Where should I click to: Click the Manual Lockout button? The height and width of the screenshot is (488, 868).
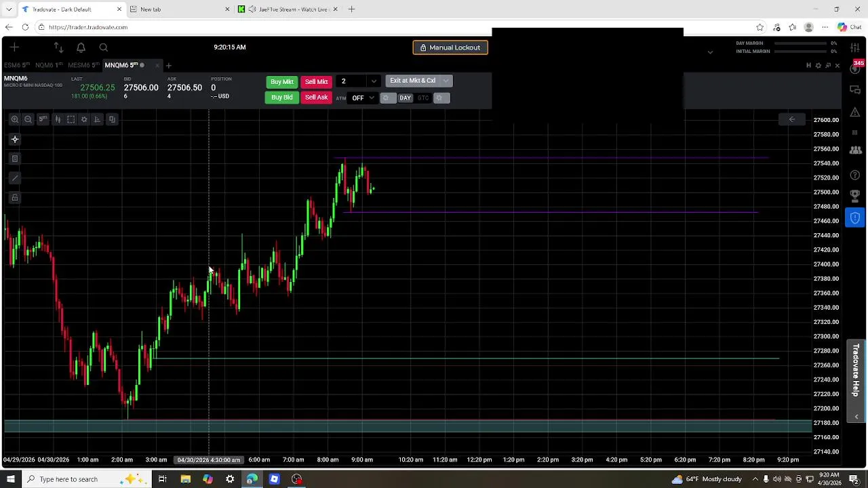450,47
